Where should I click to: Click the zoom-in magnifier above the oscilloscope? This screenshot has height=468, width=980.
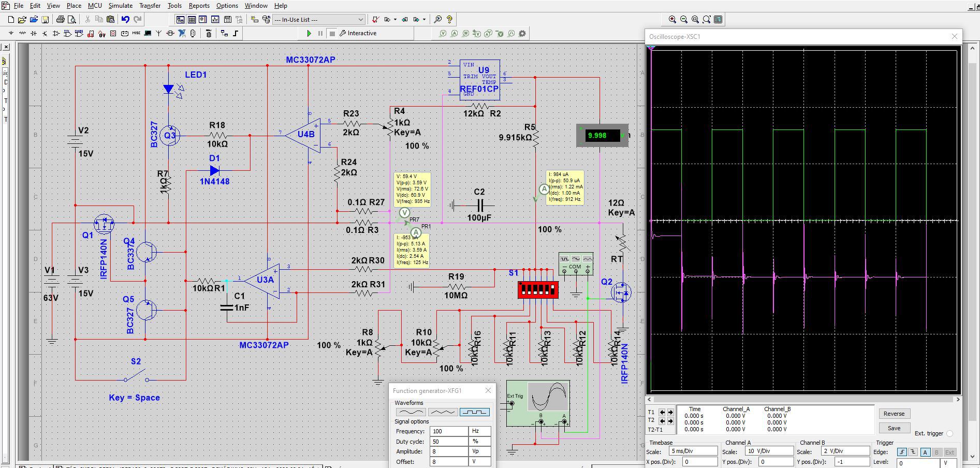tap(672, 20)
